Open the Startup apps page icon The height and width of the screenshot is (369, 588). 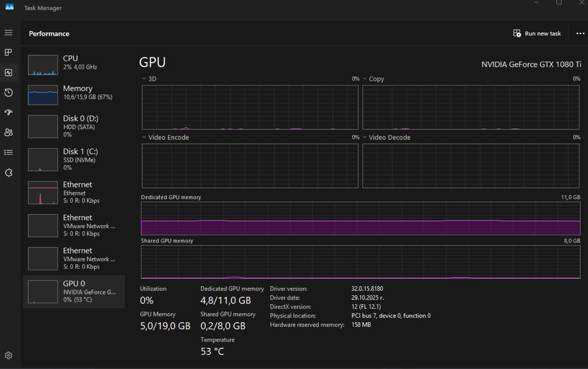click(x=8, y=112)
